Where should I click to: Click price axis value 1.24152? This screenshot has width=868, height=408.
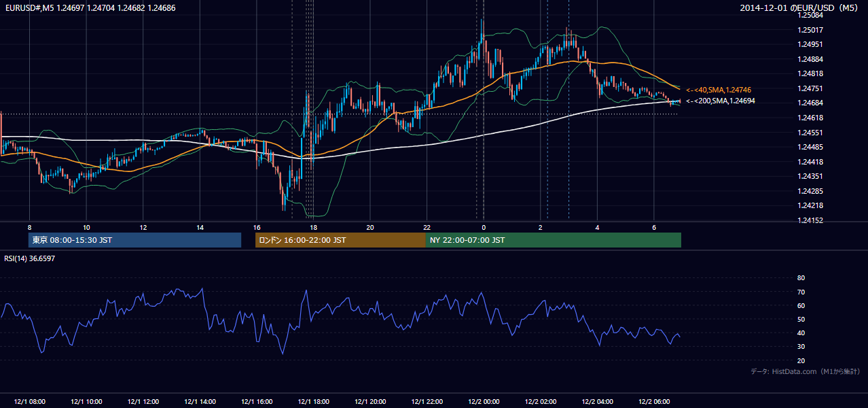pos(810,220)
